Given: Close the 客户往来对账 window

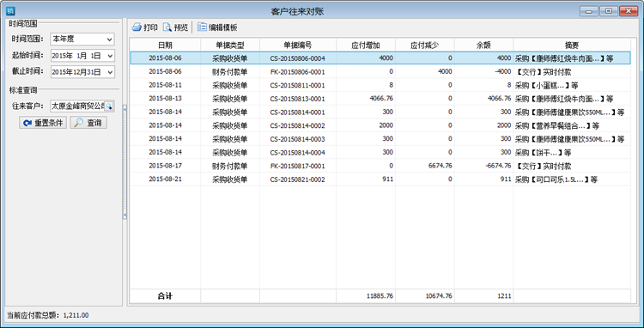Looking at the screenshot, I should 629,11.
